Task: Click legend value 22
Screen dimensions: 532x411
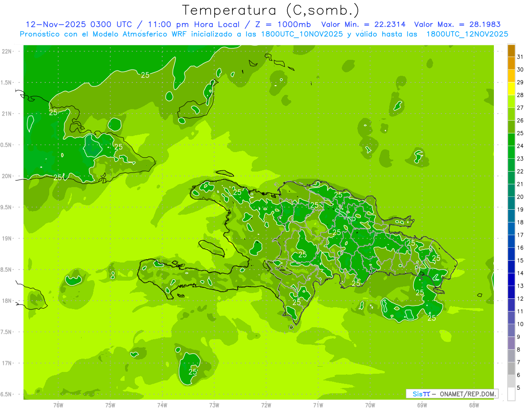Action: (520, 171)
